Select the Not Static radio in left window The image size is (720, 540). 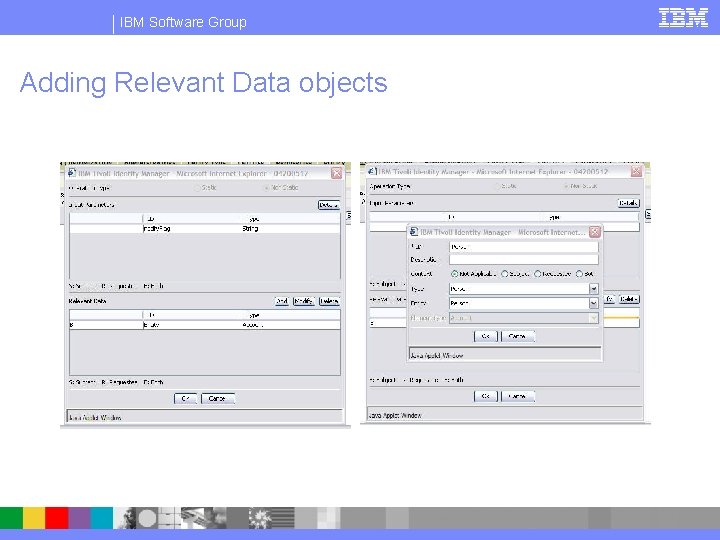pos(266,187)
